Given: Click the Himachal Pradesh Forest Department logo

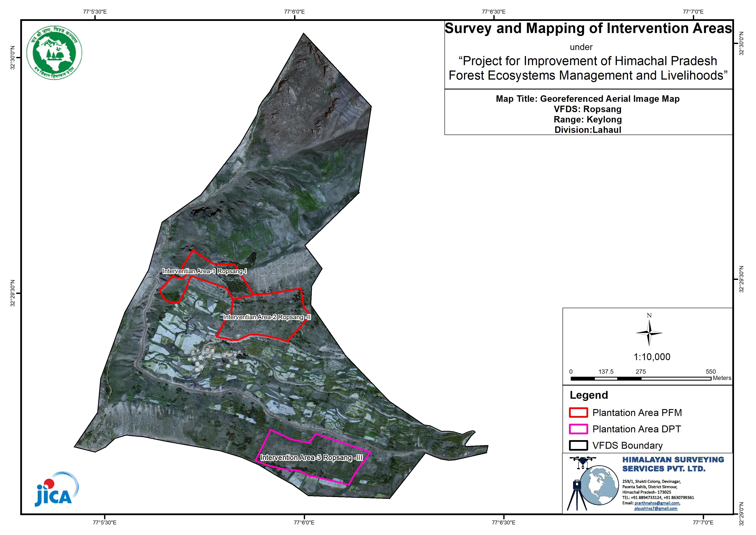Looking at the screenshot, I should click(x=54, y=53).
